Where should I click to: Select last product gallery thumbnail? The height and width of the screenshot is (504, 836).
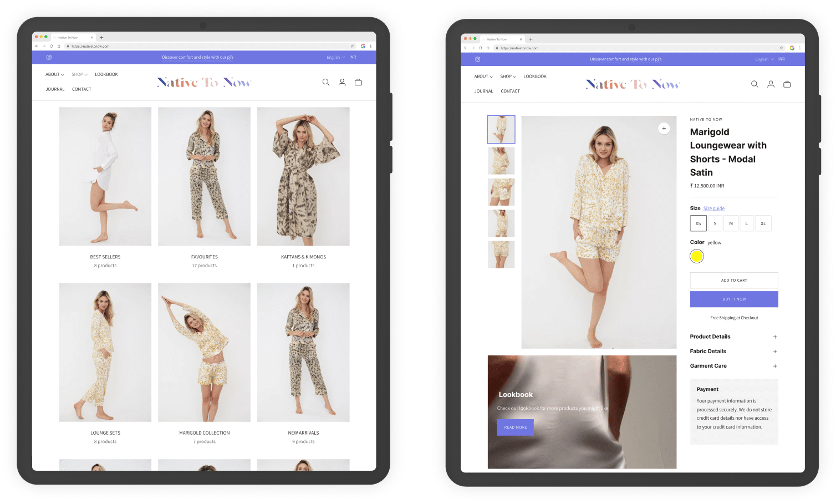pos(501,254)
